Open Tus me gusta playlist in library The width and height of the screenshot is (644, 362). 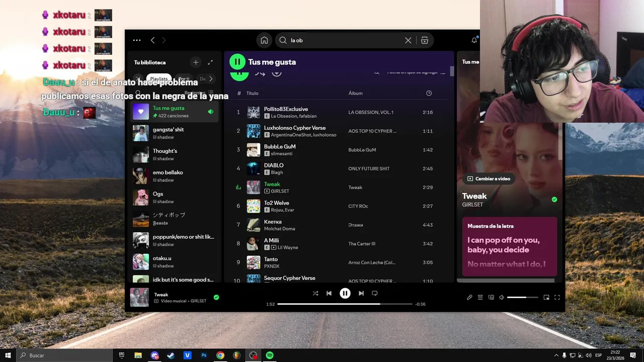pyautogui.click(x=175, y=112)
